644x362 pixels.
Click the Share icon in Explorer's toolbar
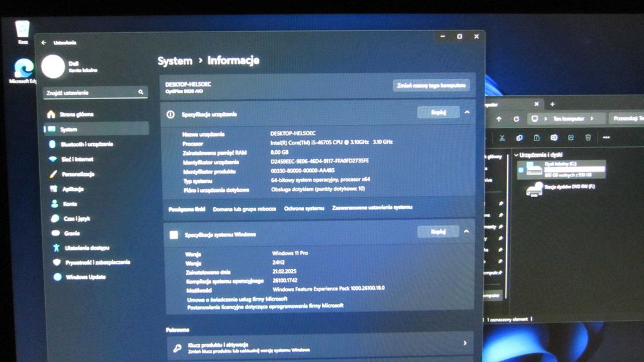point(571,137)
